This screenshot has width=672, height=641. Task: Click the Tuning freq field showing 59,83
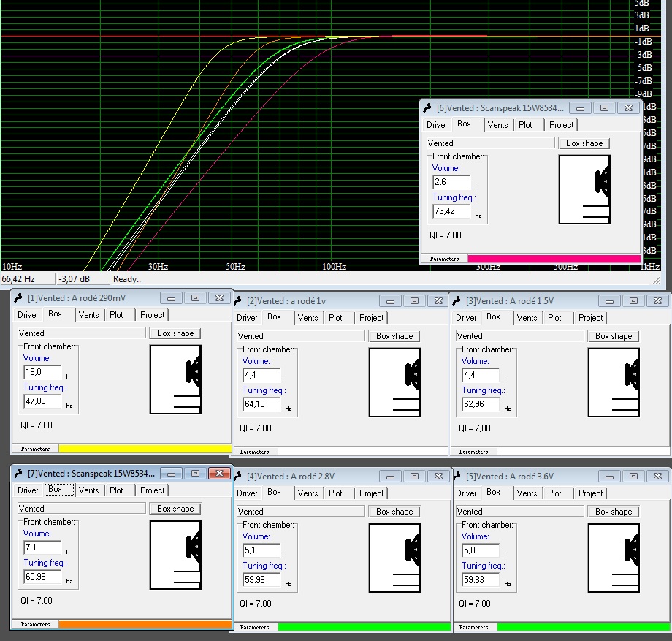[481, 580]
